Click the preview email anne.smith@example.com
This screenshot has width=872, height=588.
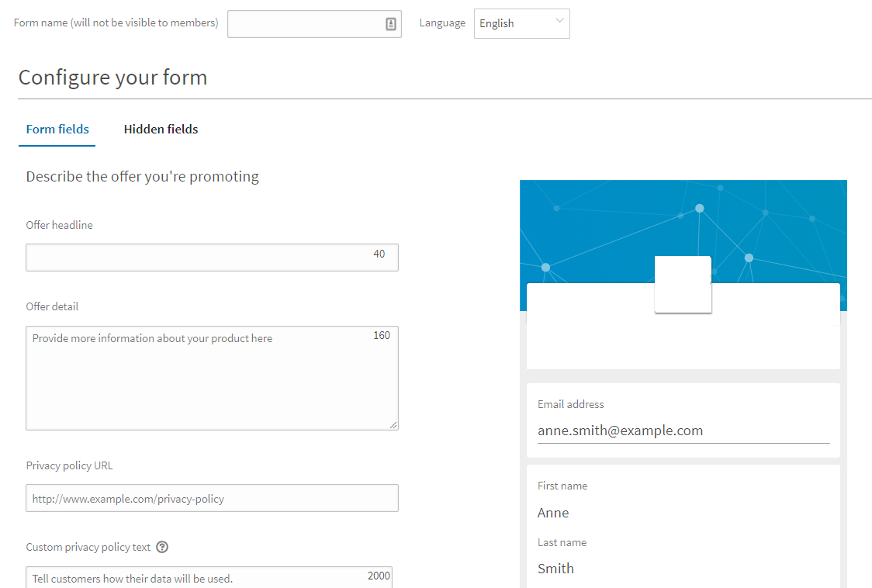point(620,431)
